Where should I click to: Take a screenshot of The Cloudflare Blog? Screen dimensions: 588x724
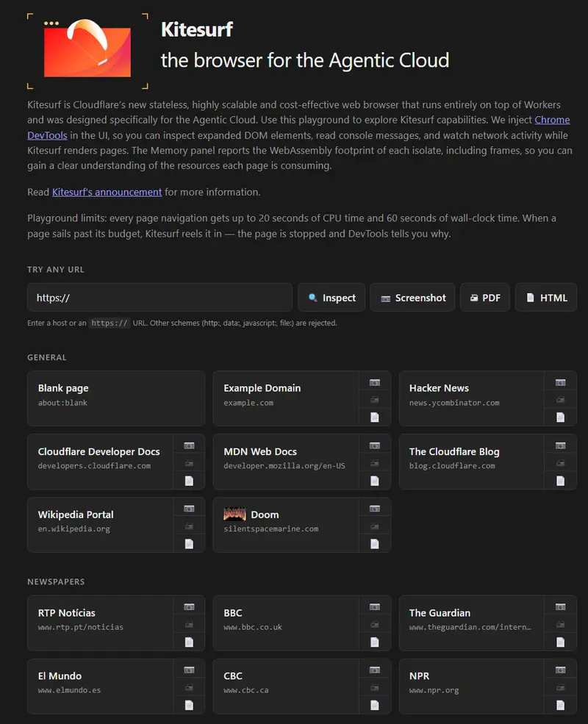[x=560, y=445]
